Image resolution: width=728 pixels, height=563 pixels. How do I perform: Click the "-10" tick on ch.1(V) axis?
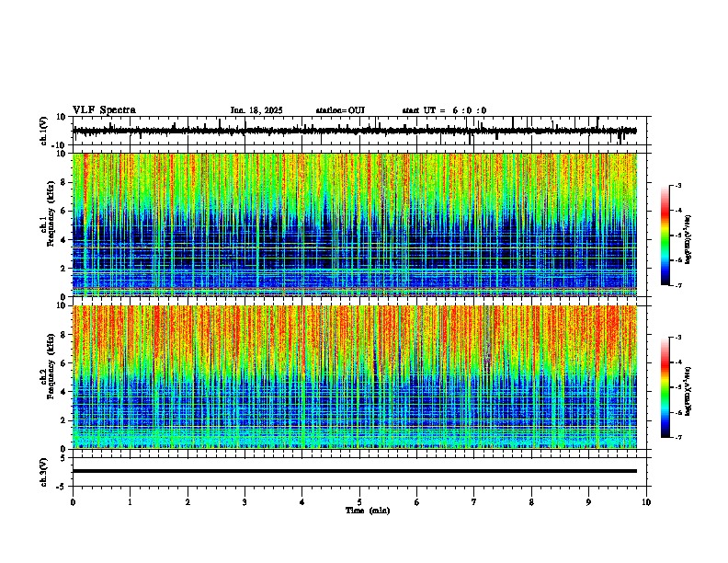(x=59, y=145)
